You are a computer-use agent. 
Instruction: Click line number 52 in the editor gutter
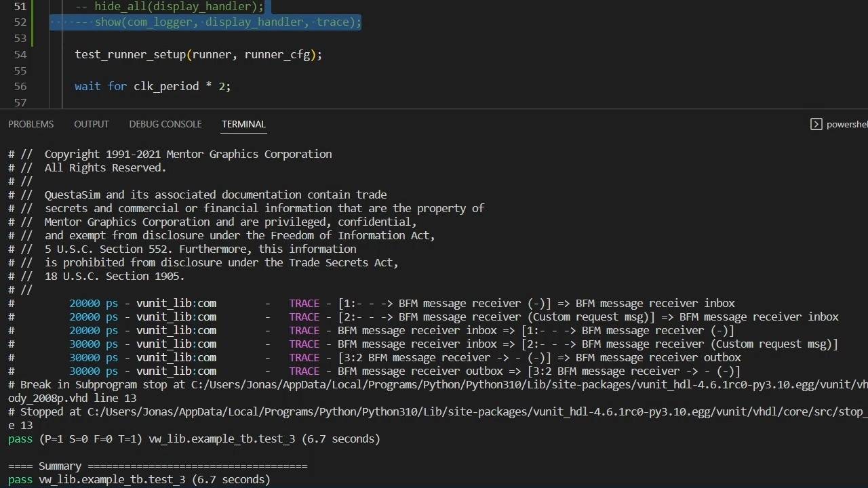[20, 22]
